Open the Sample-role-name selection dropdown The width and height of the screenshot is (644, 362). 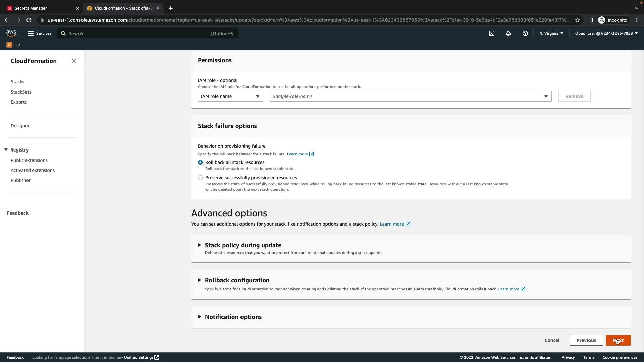click(410, 96)
